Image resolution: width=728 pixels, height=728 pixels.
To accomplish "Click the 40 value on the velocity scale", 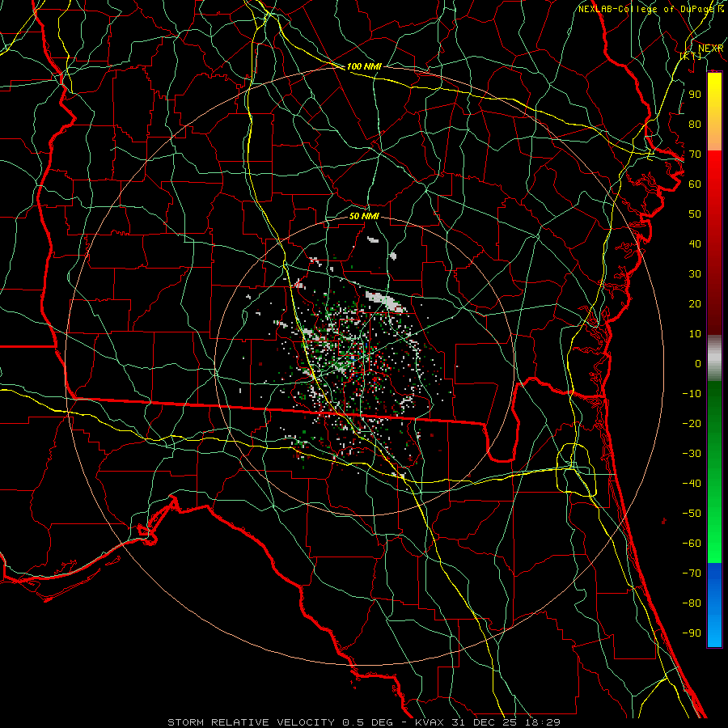I will click(x=695, y=243).
